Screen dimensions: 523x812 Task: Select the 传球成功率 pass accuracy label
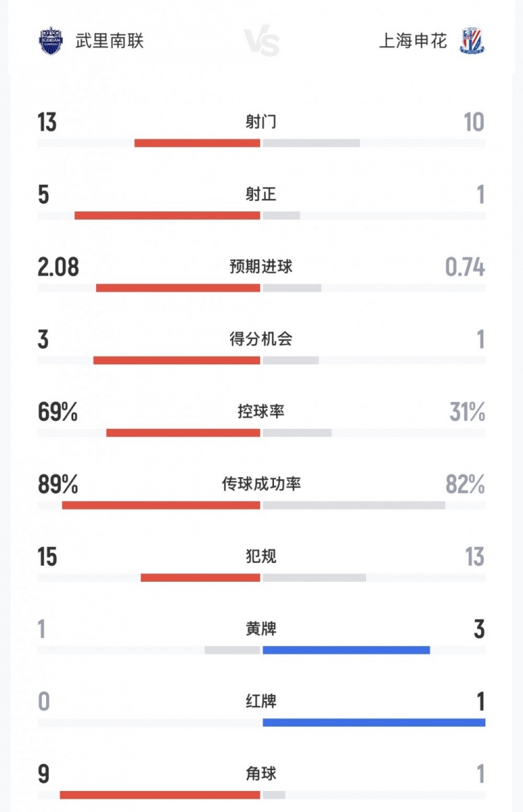click(261, 484)
